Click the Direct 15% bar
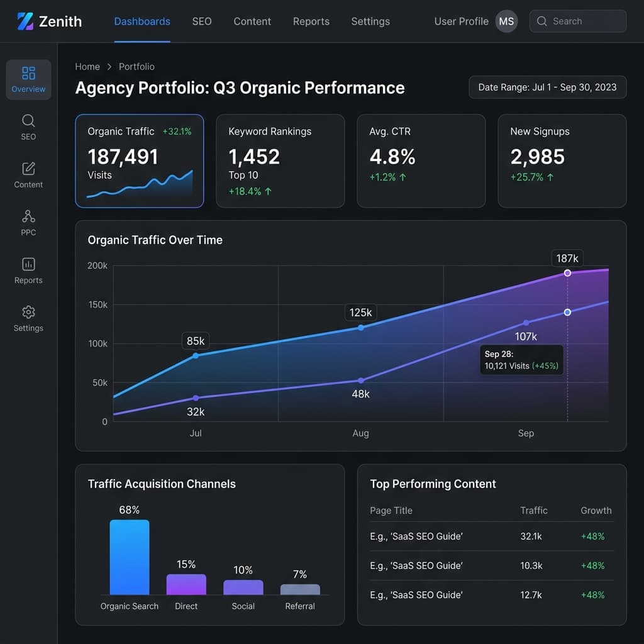The height and width of the screenshot is (644, 644). (x=186, y=584)
